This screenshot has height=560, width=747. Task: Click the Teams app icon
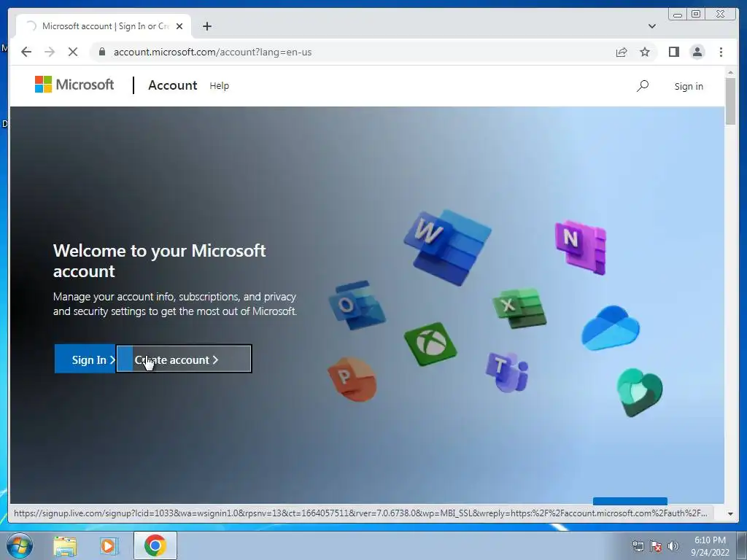(x=508, y=372)
